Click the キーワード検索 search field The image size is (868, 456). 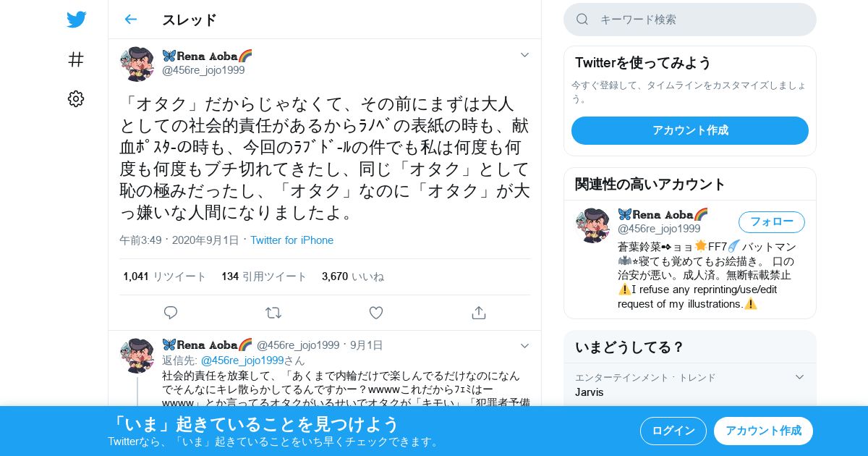(690, 20)
